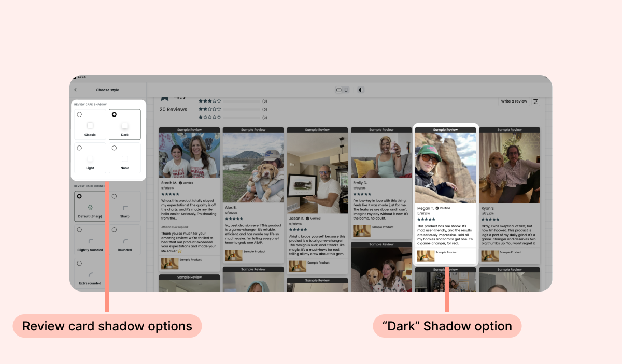Open Ryan S.'s review photo with dog
Screen dimensions: 622x364
[x=509, y=168]
